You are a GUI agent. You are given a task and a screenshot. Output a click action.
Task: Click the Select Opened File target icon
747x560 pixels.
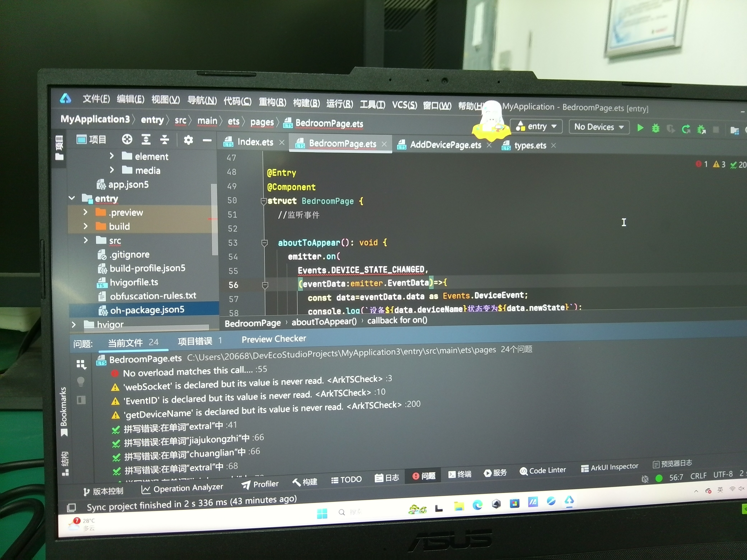tap(127, 139)
